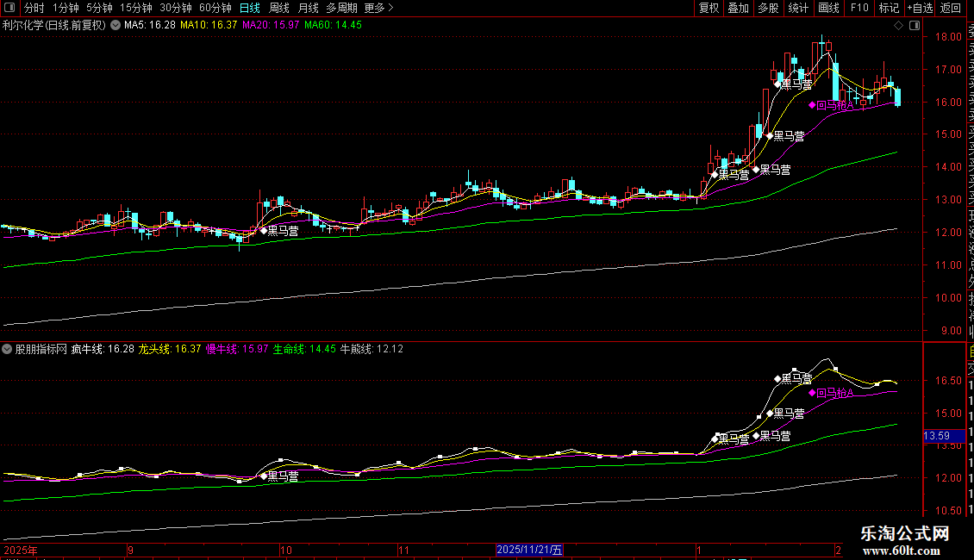Select the 15分钟 period

(x=135, y=8)
